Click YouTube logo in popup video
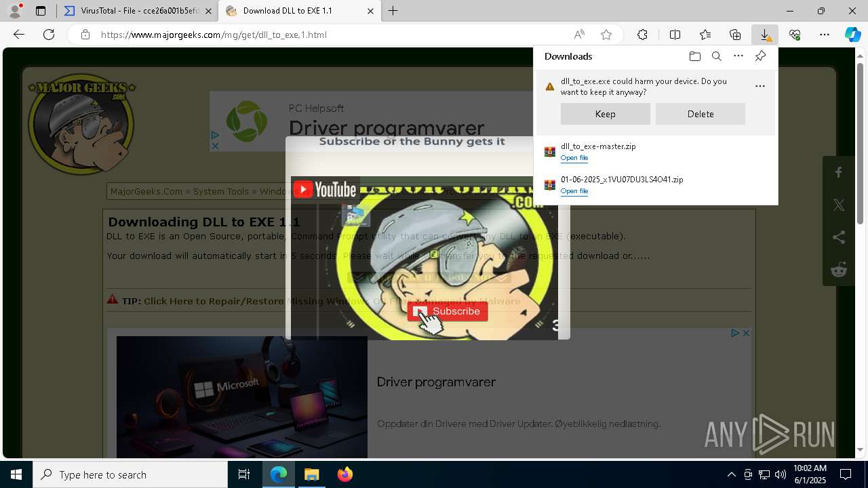Viewport: 868px width, 488px height. [325, 190]
